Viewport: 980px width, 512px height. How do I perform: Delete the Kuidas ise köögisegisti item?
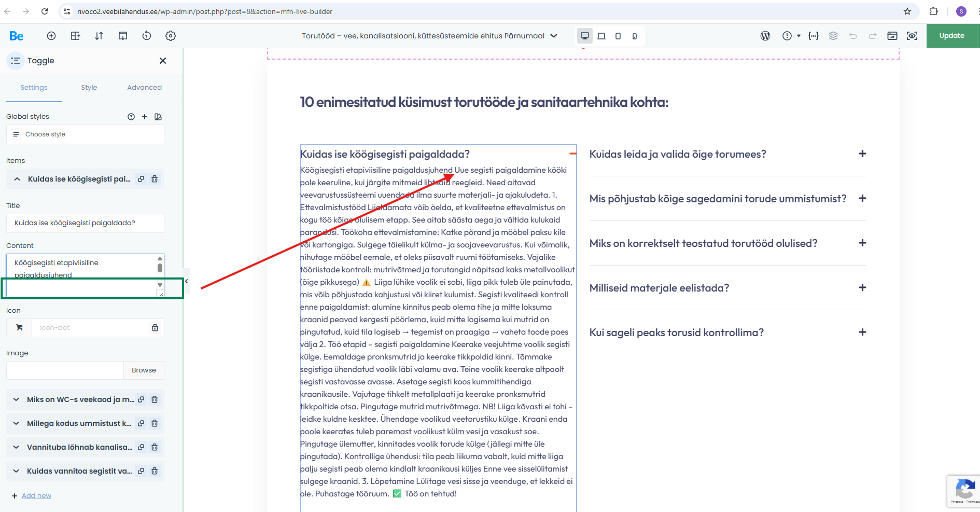[x=155, y=179]
